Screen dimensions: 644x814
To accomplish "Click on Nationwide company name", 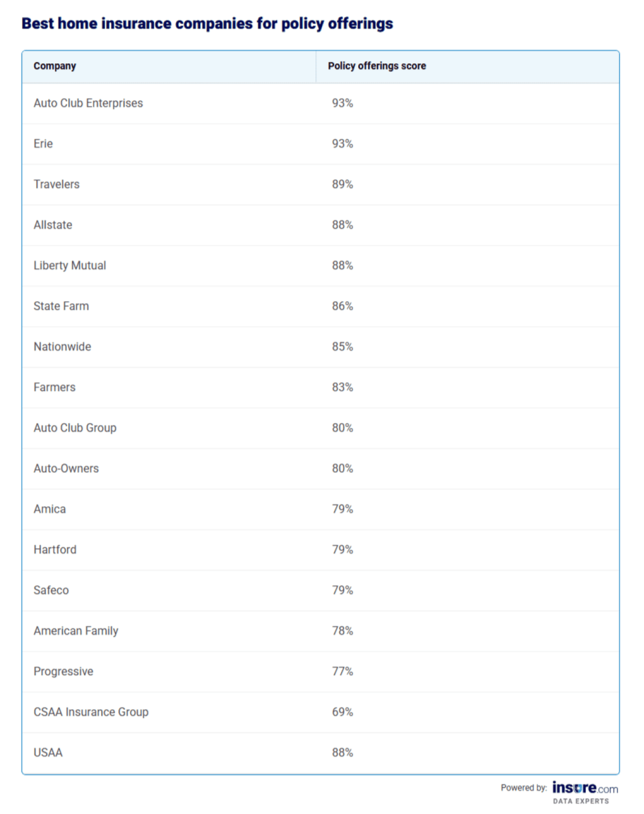I will [62, 347].
